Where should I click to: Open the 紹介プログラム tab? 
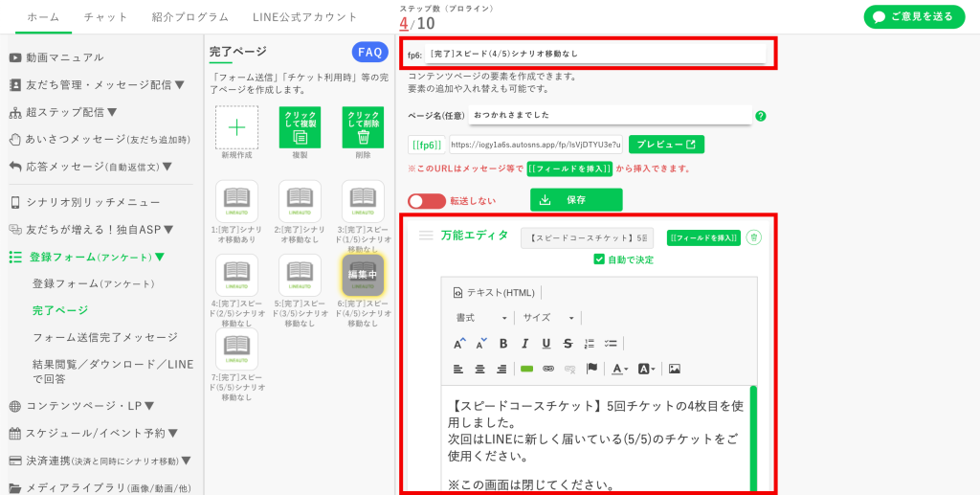190,17
